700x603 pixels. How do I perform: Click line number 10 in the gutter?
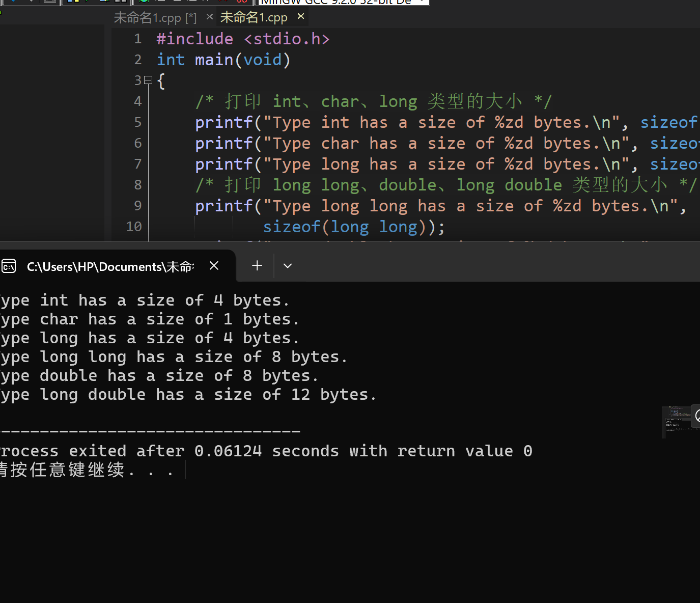[x=134, y=227]
